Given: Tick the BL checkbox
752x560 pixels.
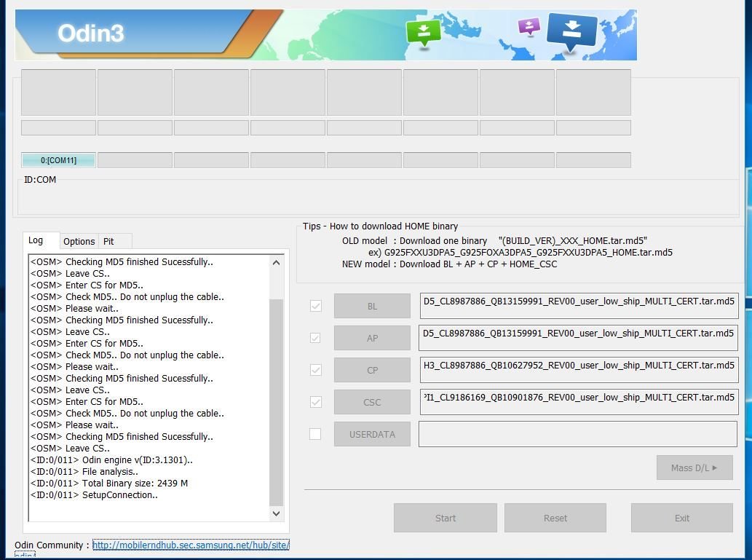Looking at the screenshot, I should coord(315,306).
